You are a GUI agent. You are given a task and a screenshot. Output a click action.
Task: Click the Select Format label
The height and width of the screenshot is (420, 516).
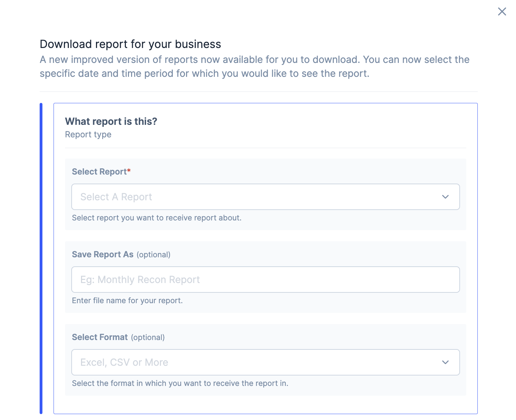point(100,337)
